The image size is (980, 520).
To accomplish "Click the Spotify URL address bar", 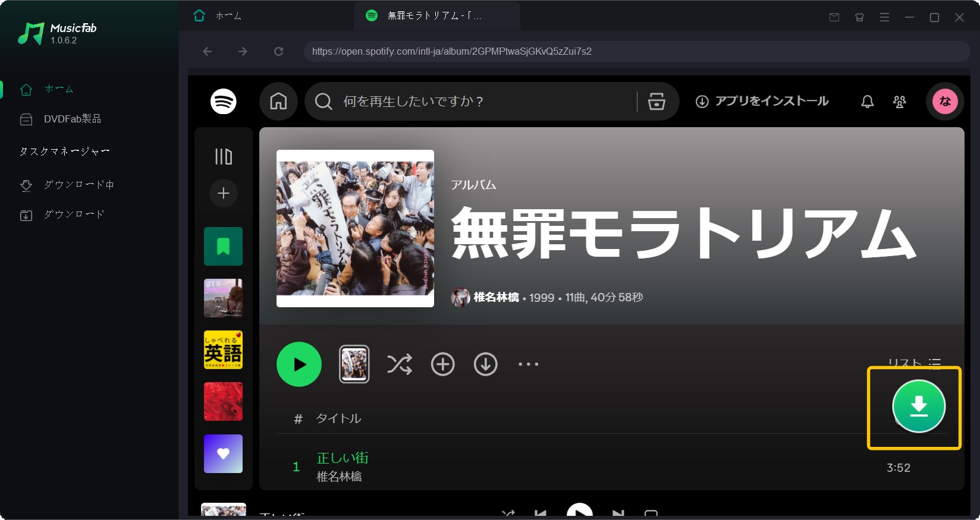I will click(x=636, y=52).
